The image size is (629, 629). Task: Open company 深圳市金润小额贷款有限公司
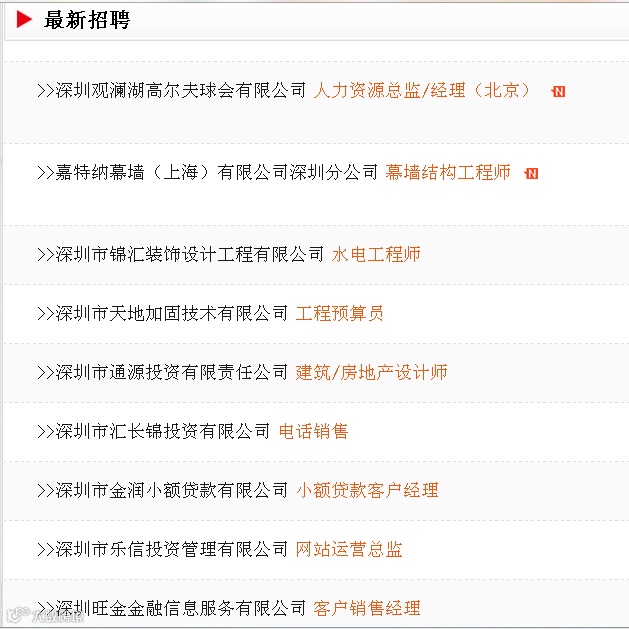click(172, 490)
